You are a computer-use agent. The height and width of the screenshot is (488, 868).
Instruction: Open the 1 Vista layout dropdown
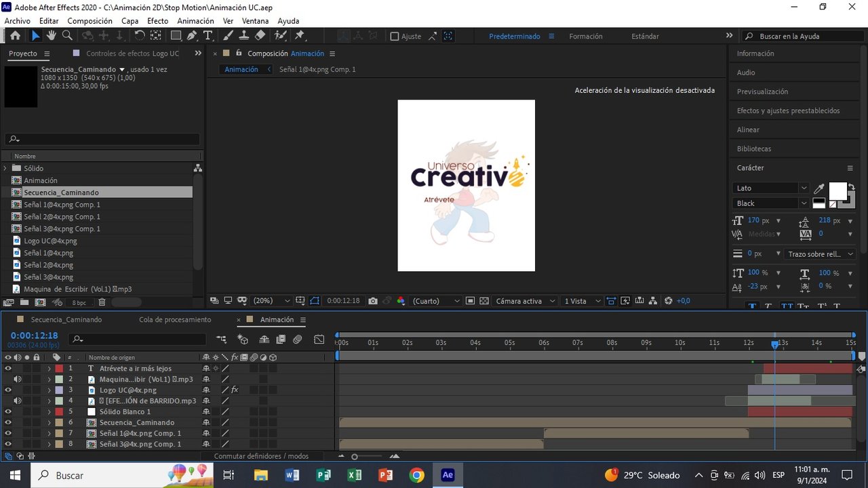(x=583, y=301)
